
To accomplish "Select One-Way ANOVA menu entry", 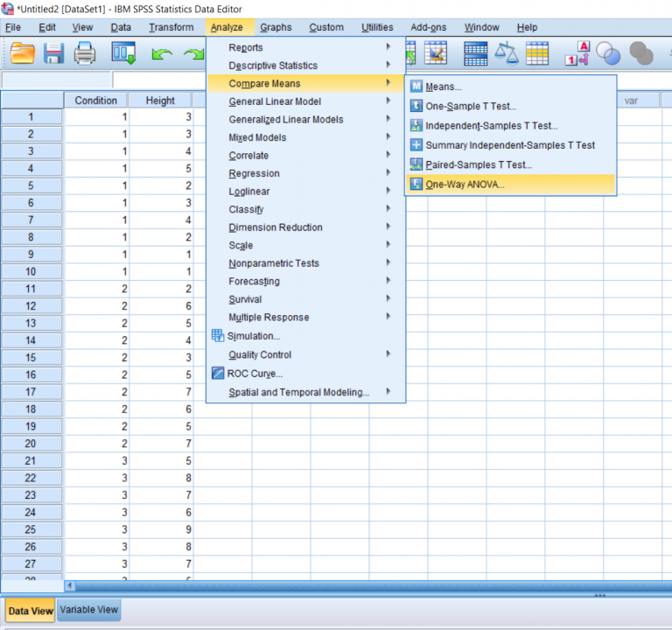I will (510, 185).
